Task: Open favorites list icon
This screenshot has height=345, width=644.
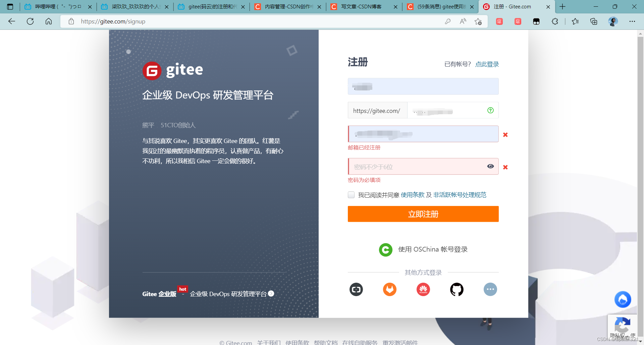Action: tap(575, 21)
